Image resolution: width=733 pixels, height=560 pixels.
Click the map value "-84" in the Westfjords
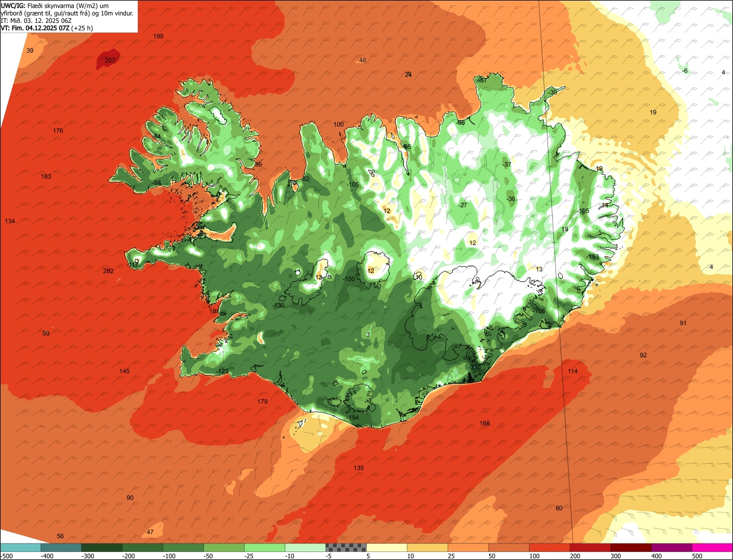(x=156, y=136)
